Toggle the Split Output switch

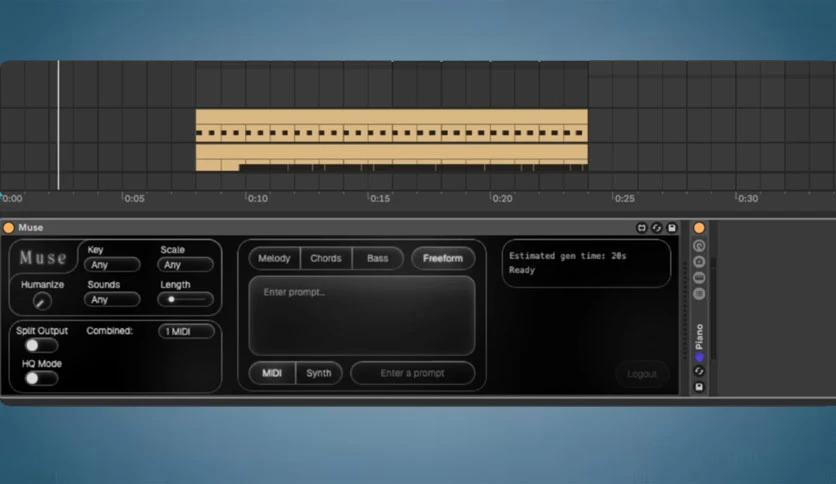[40, 345]
